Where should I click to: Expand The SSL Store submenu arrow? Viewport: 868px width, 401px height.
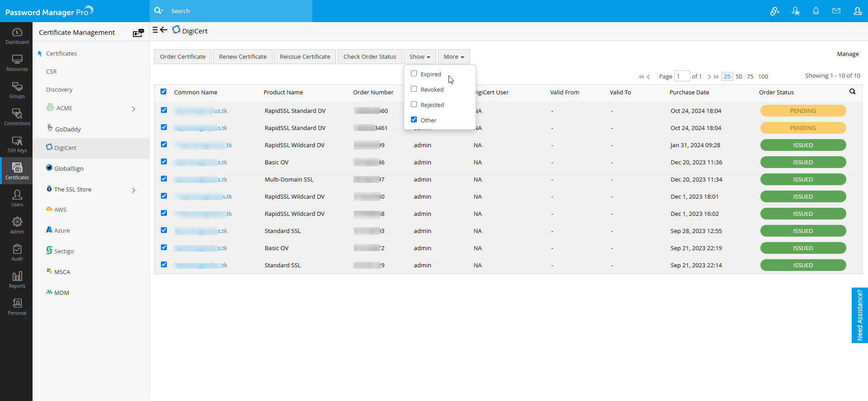133,190
